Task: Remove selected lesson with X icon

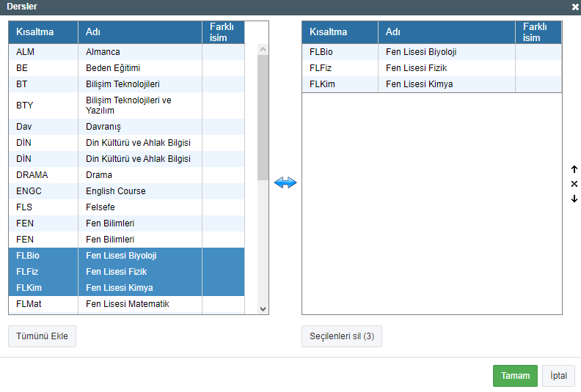Action: [574, 184]
